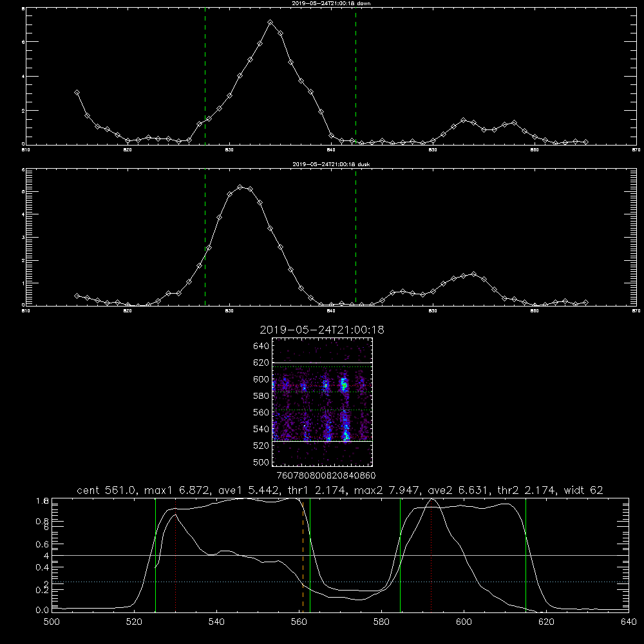
Task: Click the '2019-05-24T21:00:18 dawn' plot title
Action: (331, 3)
